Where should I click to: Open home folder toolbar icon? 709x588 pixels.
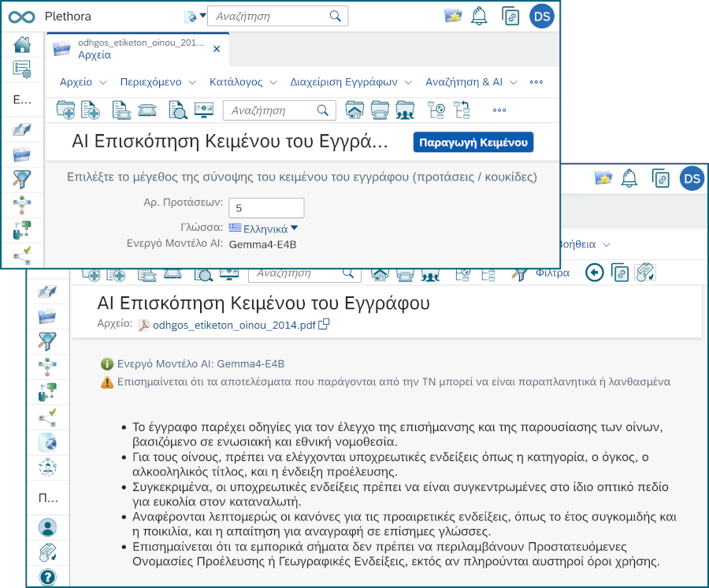(354, 110)
